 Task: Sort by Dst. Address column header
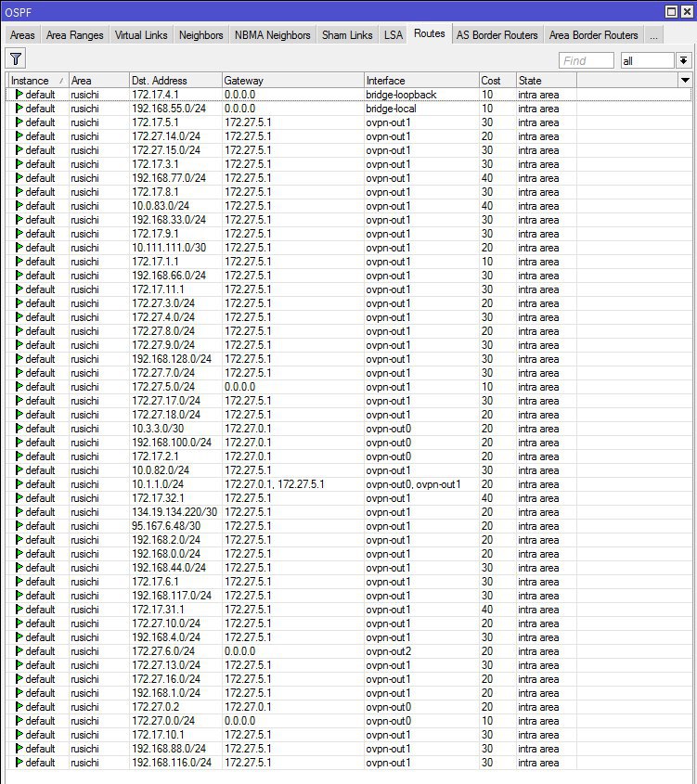pyautogui.click(x=175, y=81)
